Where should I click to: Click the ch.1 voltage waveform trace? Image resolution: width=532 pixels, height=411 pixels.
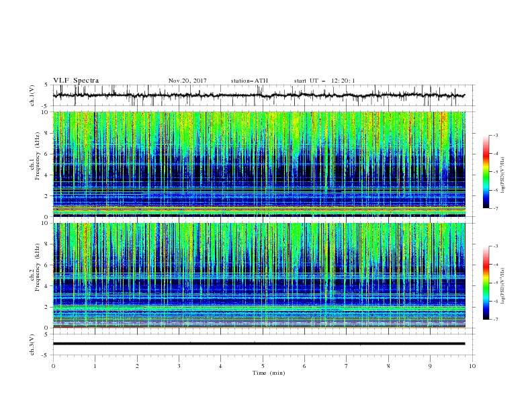[x=259, y=95]
